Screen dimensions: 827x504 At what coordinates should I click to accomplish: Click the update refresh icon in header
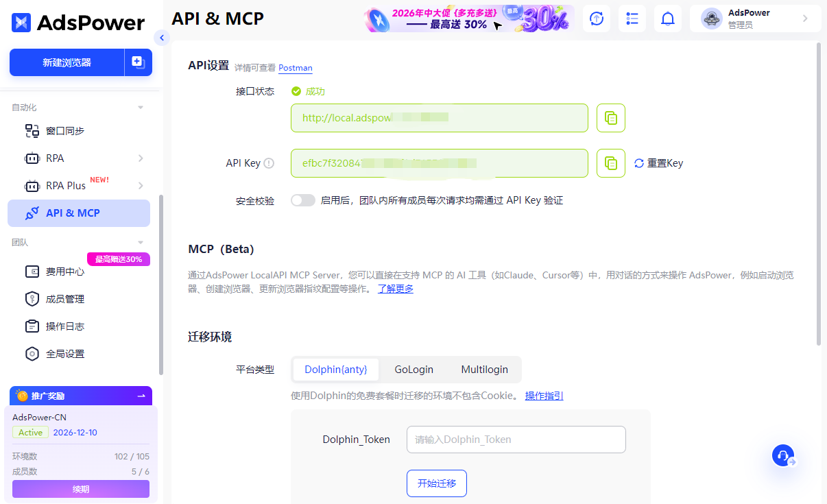coord(597,19)
